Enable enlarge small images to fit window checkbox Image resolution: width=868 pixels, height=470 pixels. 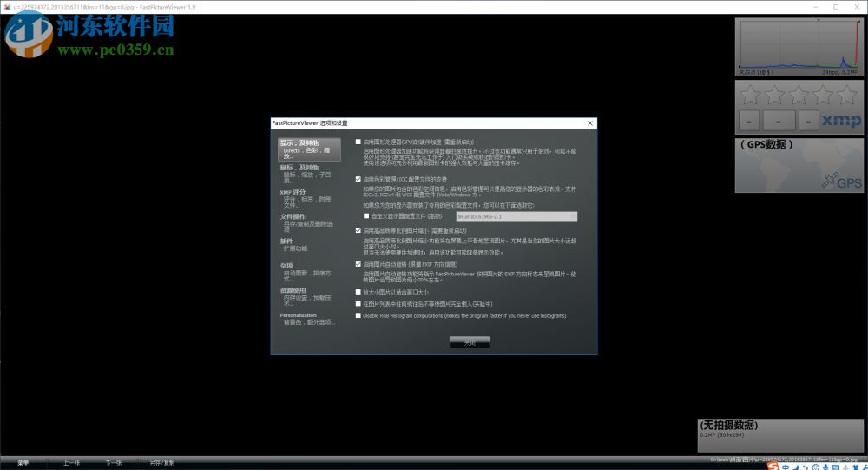(358, 292)
